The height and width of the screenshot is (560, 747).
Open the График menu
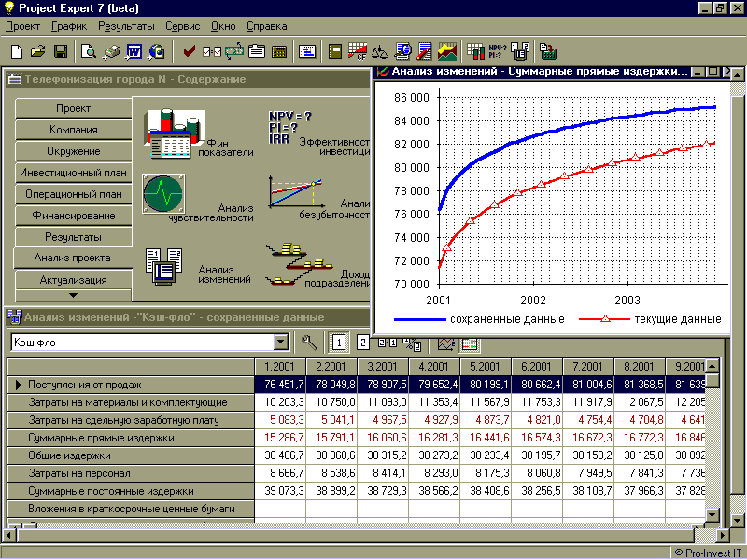pos(69,26)
